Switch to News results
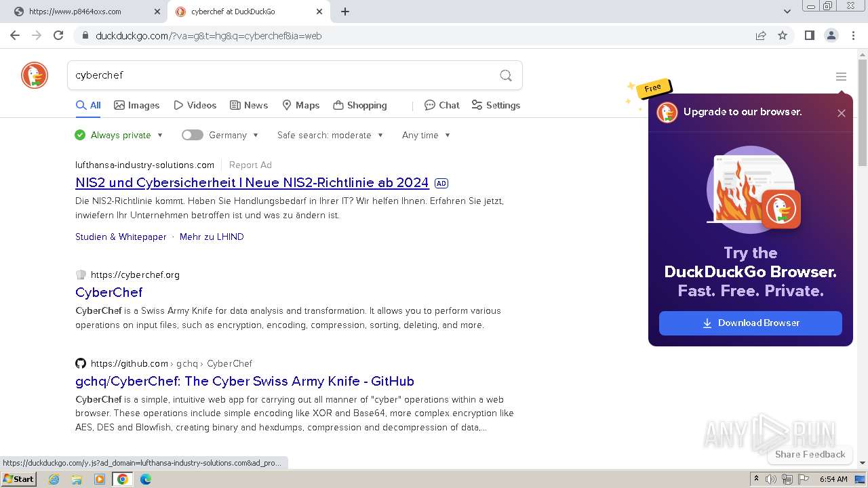Viewport: 868px width, 488px height. tap(249, 105)
